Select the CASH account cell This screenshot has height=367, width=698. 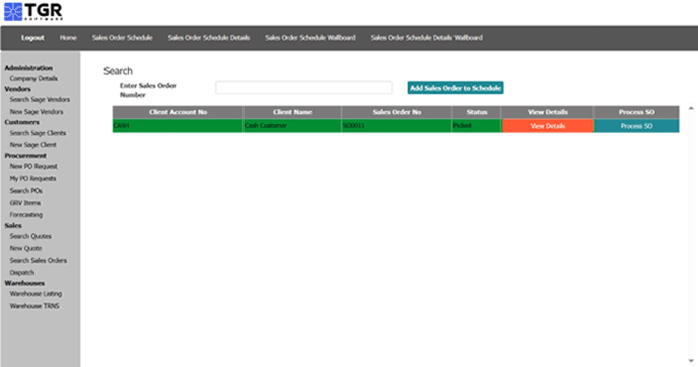point(178,126)
